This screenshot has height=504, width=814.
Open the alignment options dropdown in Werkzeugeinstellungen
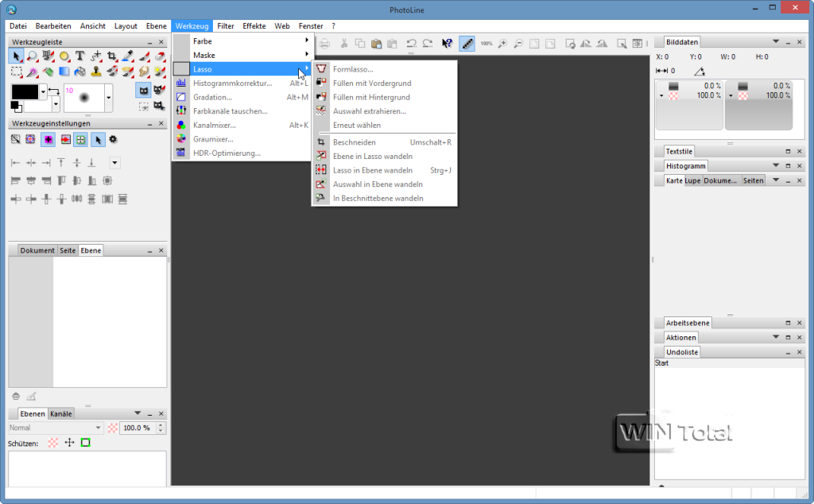(x=114, y=163)
